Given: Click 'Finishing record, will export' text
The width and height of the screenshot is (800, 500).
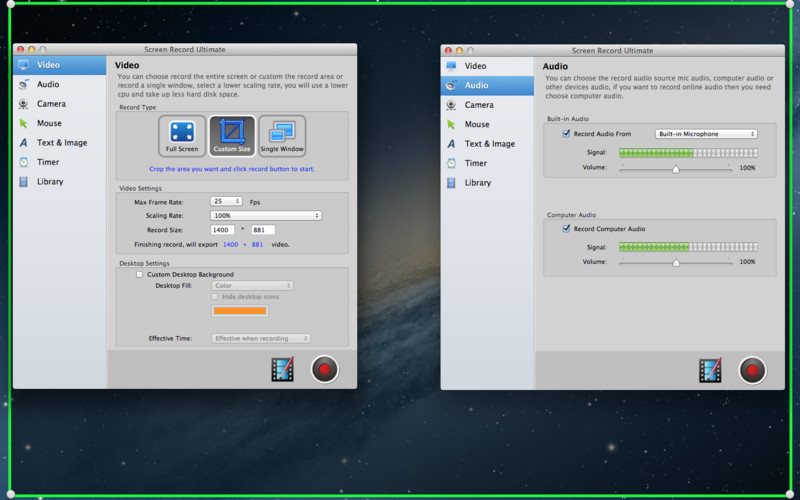Looking at the screenshot, I should point(176,245).
